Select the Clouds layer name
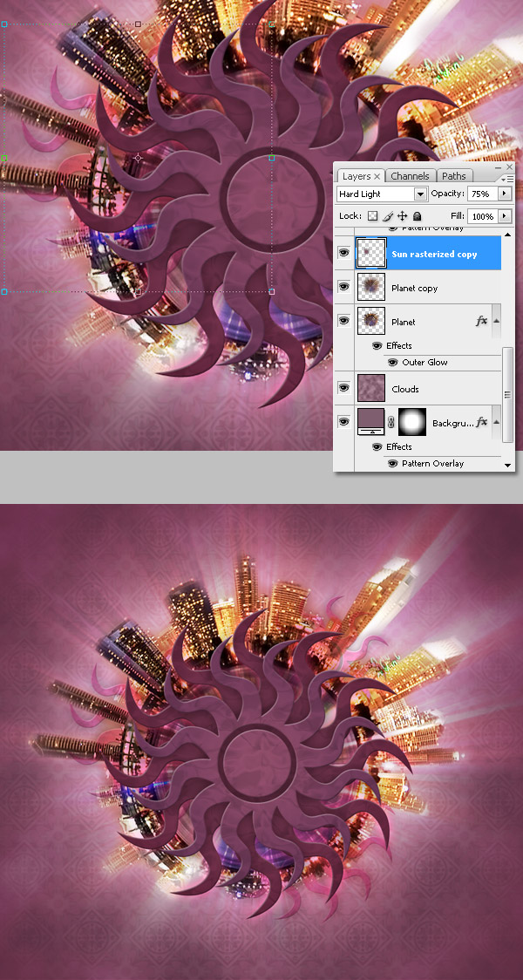 point(405,389)
